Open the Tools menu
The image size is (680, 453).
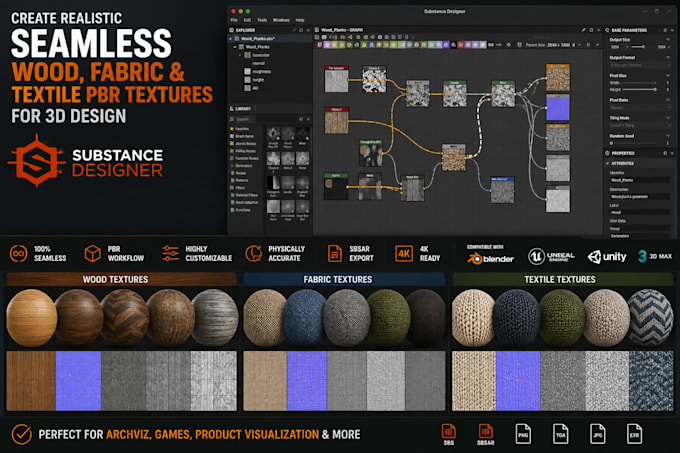[x=262, y=20]
